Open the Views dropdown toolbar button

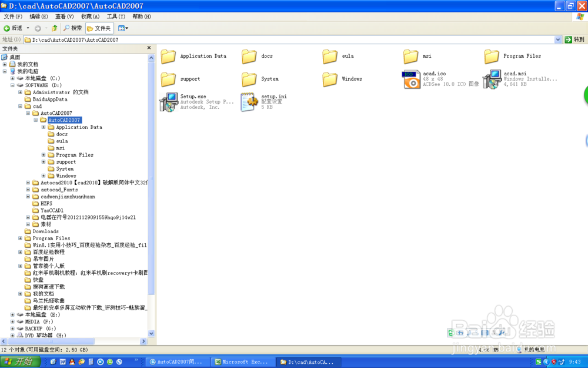(x=123, y=28)
